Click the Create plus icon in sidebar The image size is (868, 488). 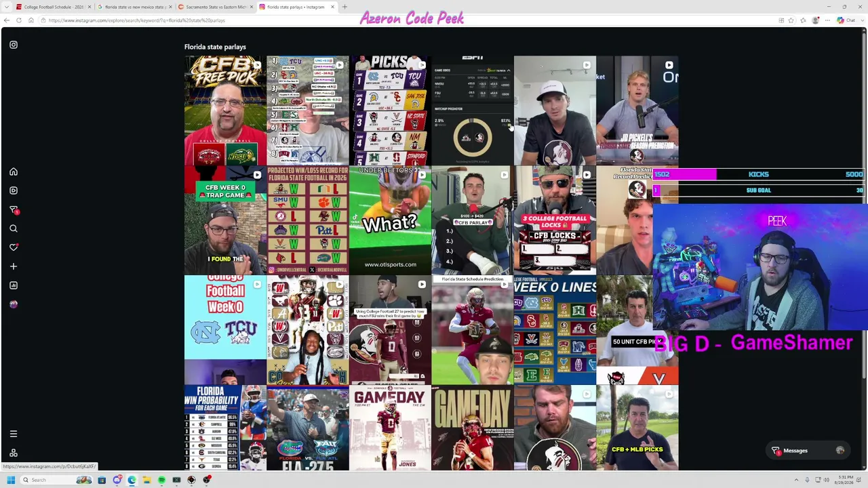click(x=14, y=266)
